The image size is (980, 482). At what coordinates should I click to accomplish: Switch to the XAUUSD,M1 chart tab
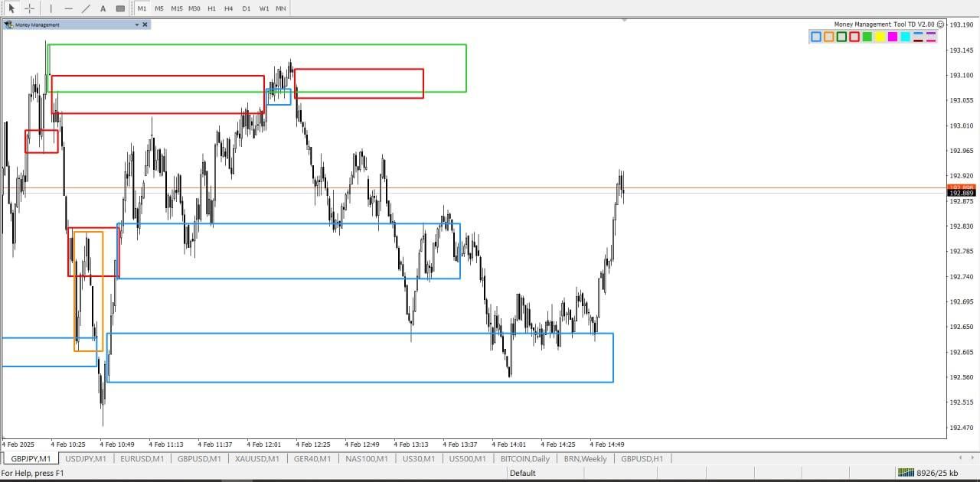[256, 459]
